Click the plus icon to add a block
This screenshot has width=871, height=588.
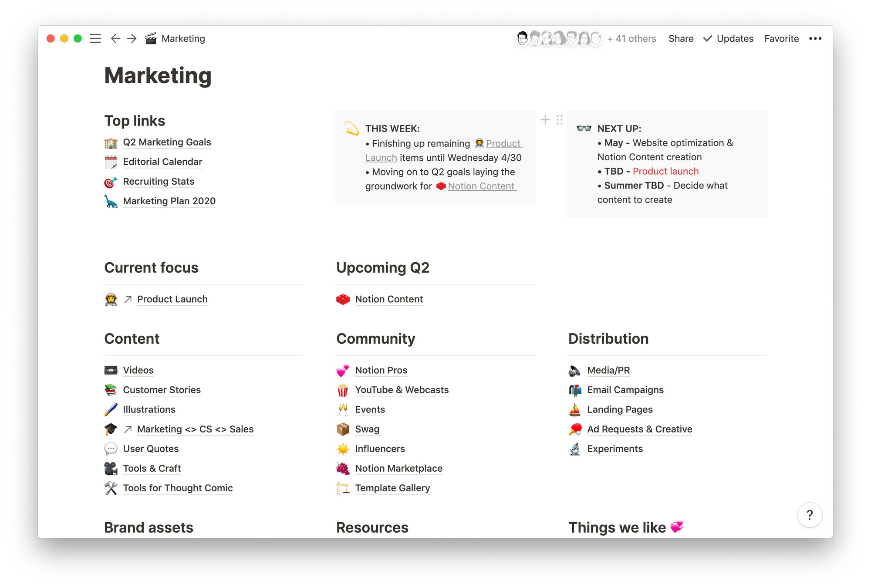tap(545, 120)
